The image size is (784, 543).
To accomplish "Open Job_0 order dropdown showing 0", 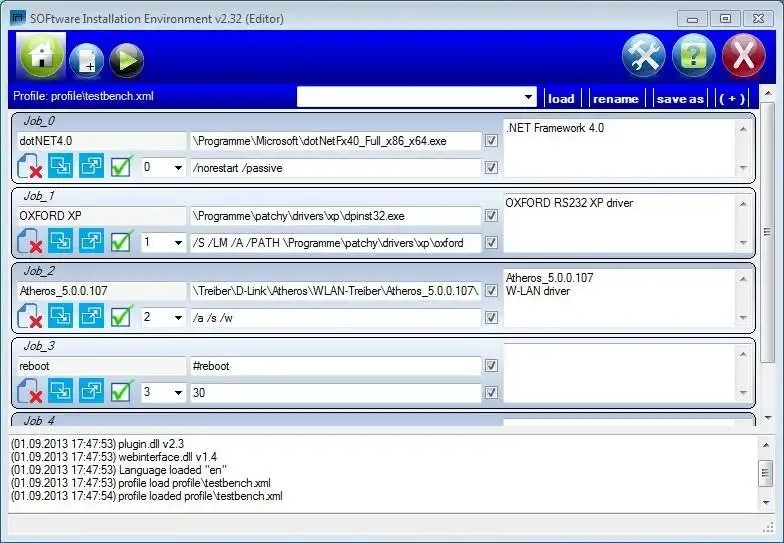I will pos(162,167).
